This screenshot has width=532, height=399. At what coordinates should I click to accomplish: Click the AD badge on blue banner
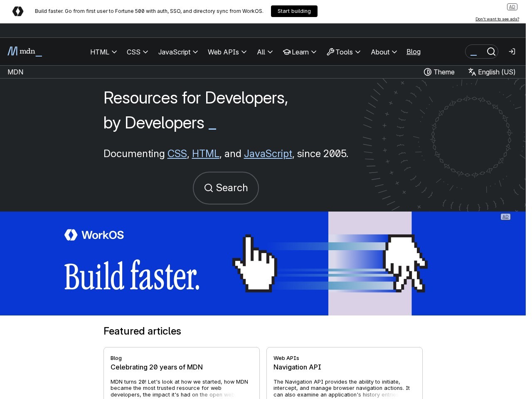[505, 217]
